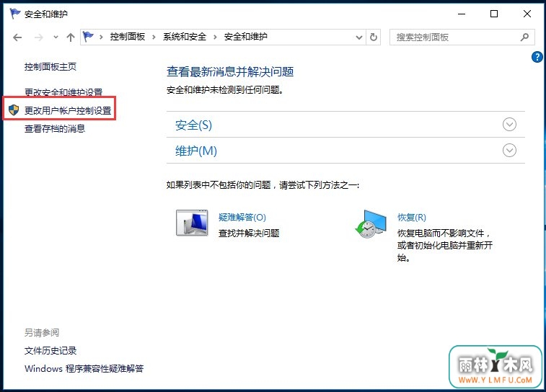The image size is (546, 392).
Task: Expand the chevron after 系统和安全
Action: pos(215,37)
